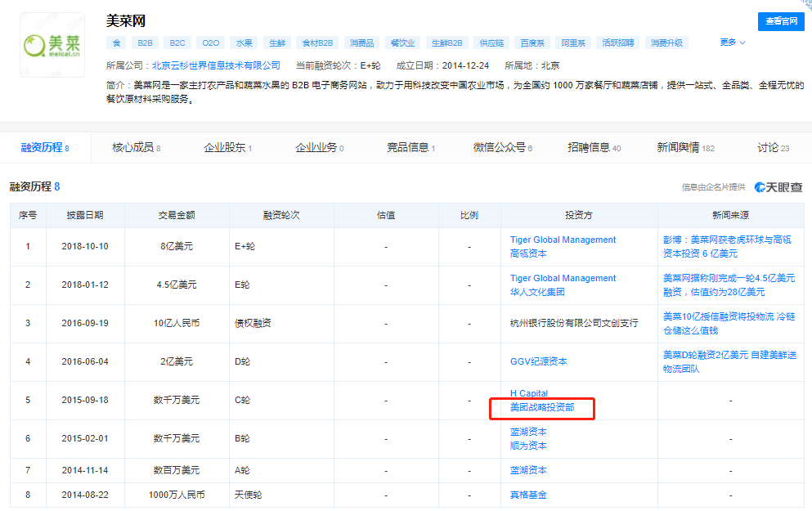Image resolution: width=812 pixels, height=511 pixels.
Task: Open the 企业业务 tab
Action: pos(320,147)
